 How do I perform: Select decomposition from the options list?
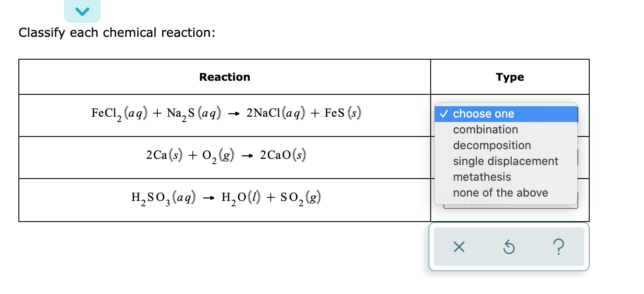(x=492, y=145)
